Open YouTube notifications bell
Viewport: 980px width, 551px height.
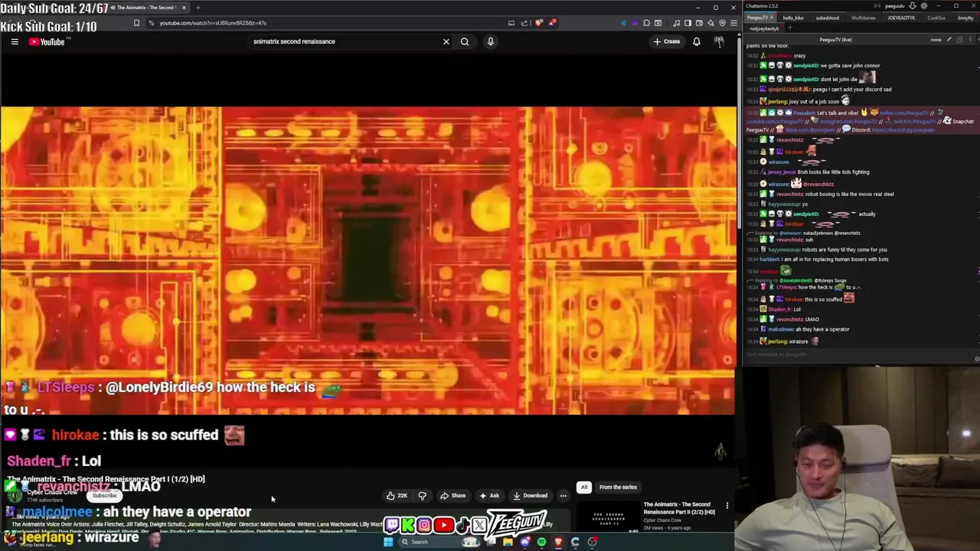tap(697, 41)
